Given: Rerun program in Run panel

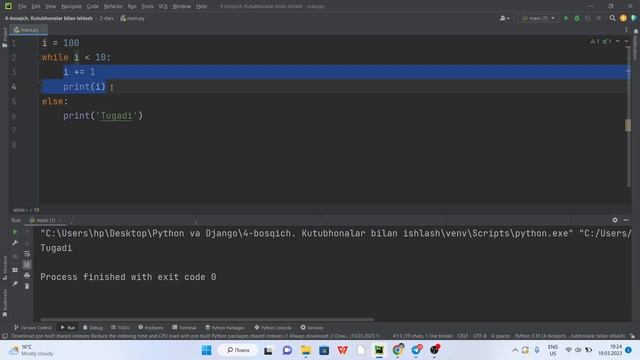Looking at the screenshot, I should 15,232.
